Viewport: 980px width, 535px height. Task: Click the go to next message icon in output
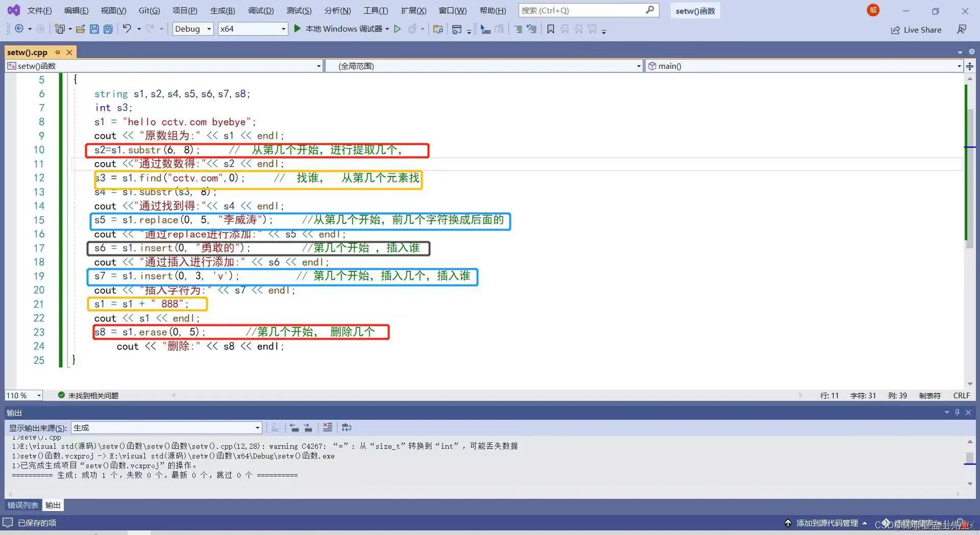(308, 427)
